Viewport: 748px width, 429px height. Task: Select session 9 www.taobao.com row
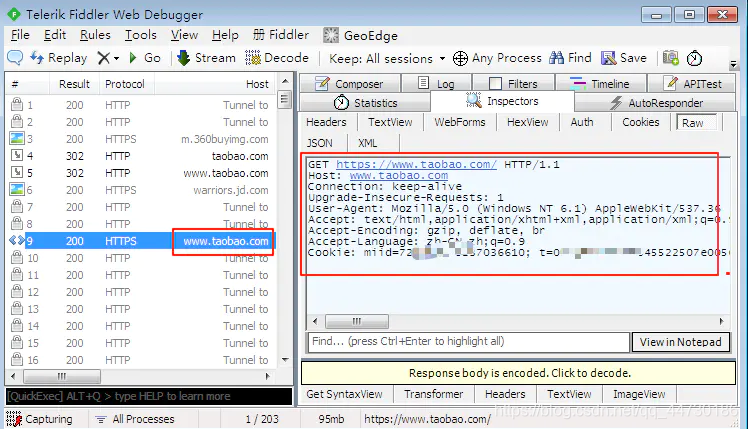pos(140,241)
